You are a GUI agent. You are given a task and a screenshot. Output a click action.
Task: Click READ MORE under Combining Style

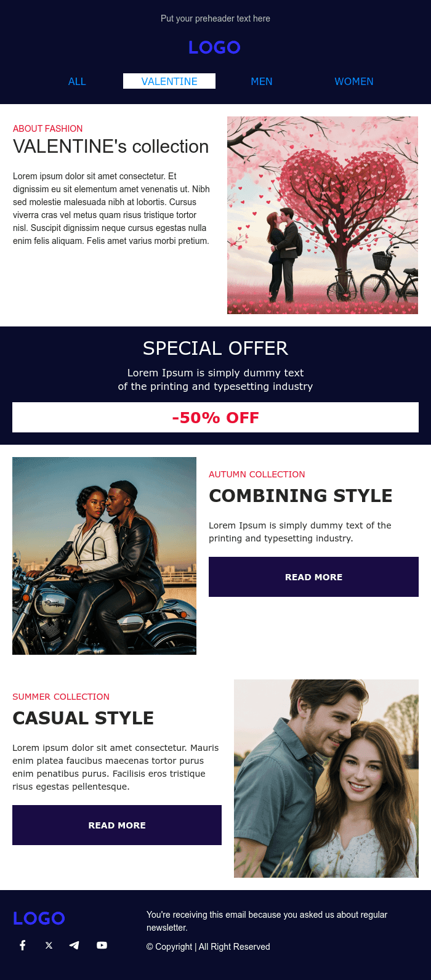click(313, 577)
